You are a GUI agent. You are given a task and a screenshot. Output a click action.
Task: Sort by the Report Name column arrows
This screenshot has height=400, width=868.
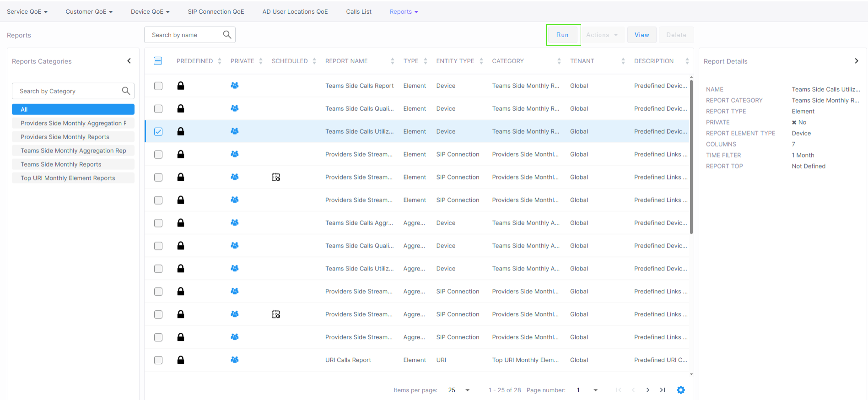click(392, 61)
